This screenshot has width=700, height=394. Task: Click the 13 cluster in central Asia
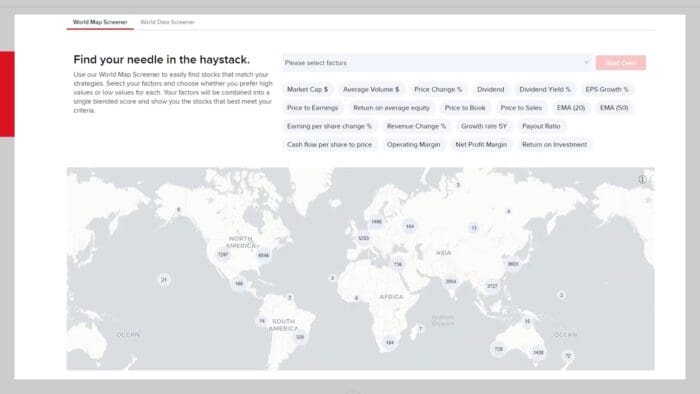(474, 228)
